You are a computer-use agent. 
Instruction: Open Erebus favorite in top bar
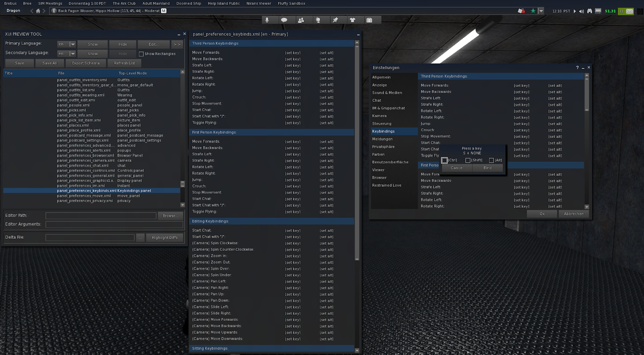(10, 3)
